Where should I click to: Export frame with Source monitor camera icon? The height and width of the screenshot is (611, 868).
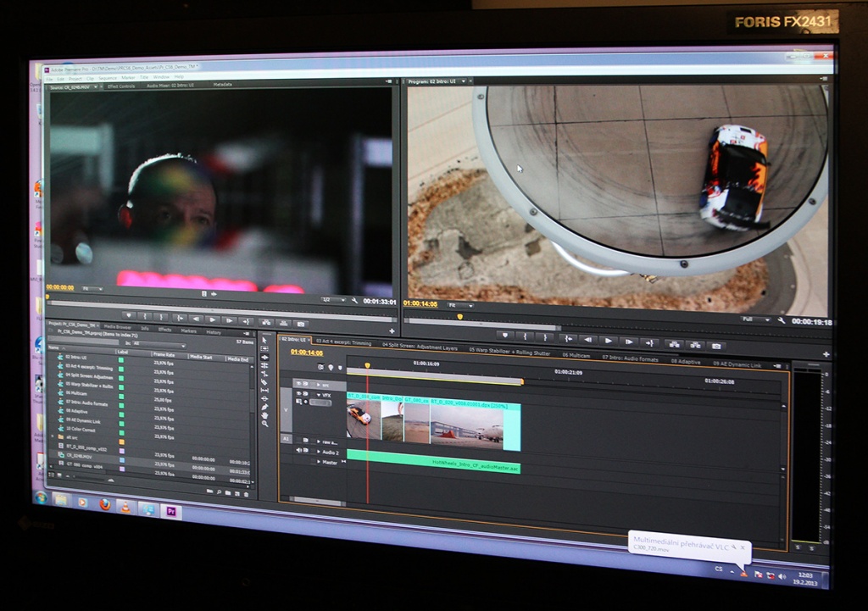[301, 324]
